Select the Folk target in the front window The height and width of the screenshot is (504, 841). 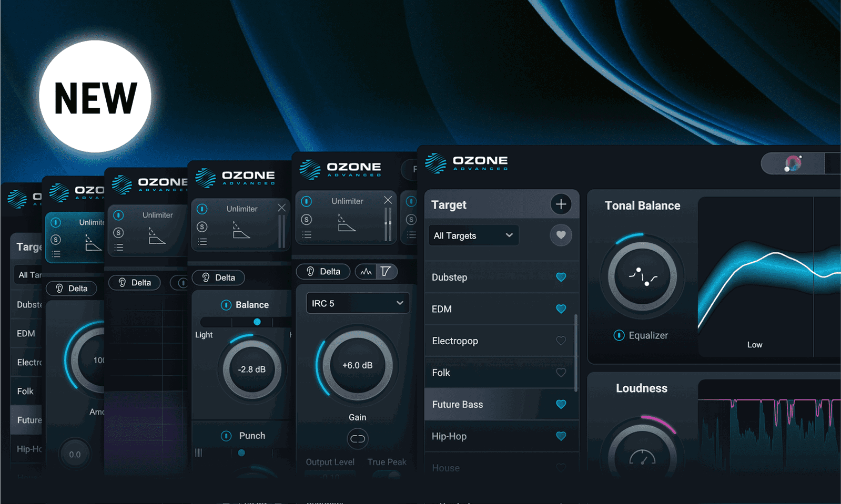(x=501, y=373)
